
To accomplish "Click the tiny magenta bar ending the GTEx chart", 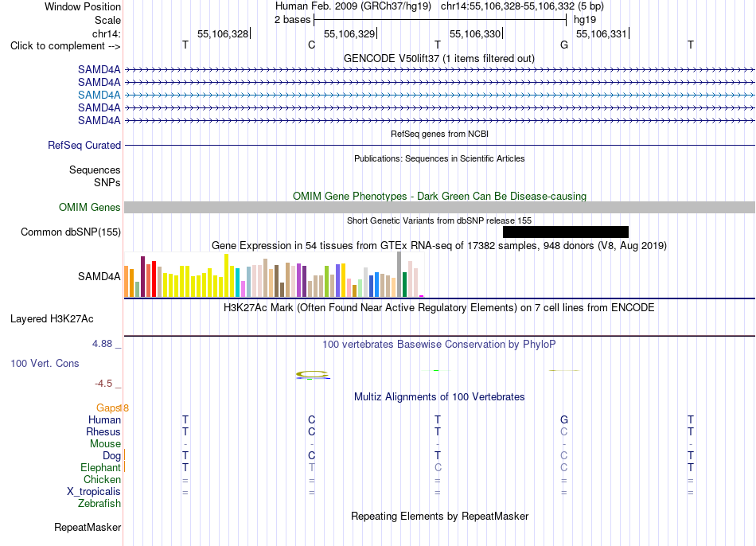I will click(x=422, y=296).
